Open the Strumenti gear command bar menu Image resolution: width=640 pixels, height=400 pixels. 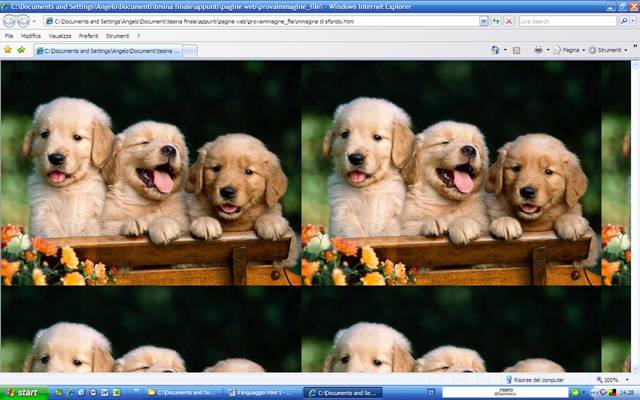pos(608,50)
